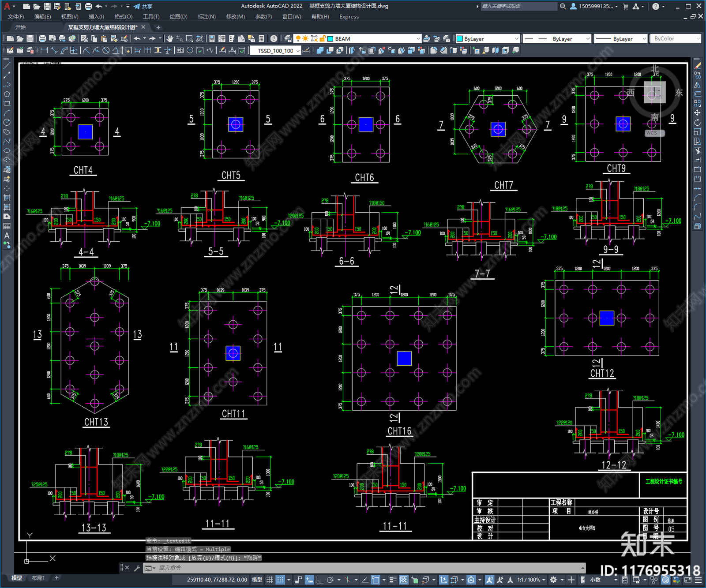Click the Erase tool in the modify toolbar
Image resolution: width=706 pixels, height=588 pixels.
[697, 66]
